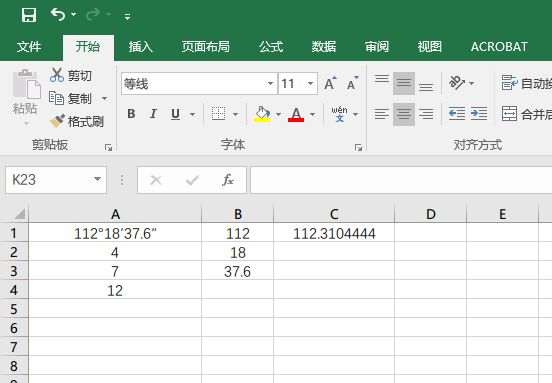Open the 字体 dialog launcher

click(x=358, y=147)
